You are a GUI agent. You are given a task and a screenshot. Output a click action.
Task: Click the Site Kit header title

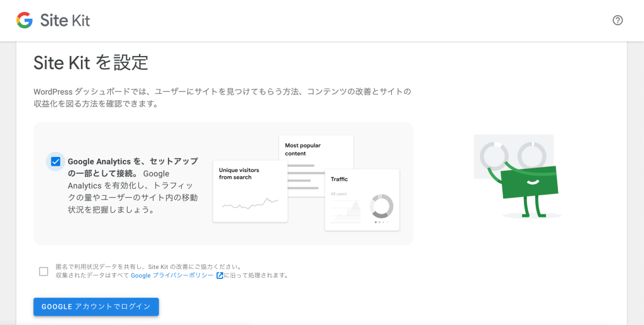[x=65, y=20]
